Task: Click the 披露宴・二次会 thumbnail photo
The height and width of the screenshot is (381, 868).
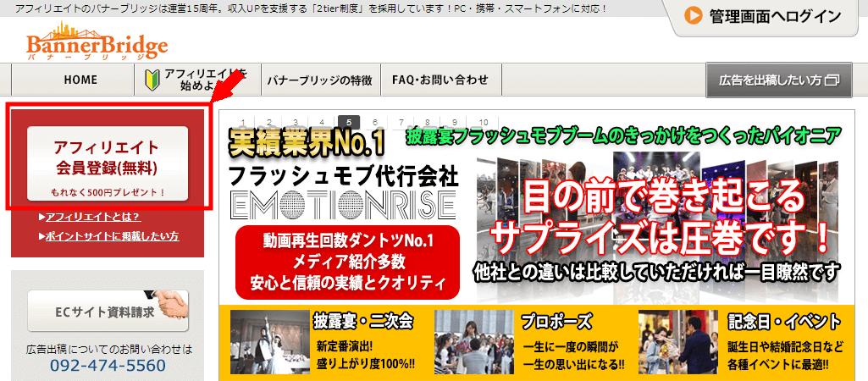Action: click(x=270, y=341)
